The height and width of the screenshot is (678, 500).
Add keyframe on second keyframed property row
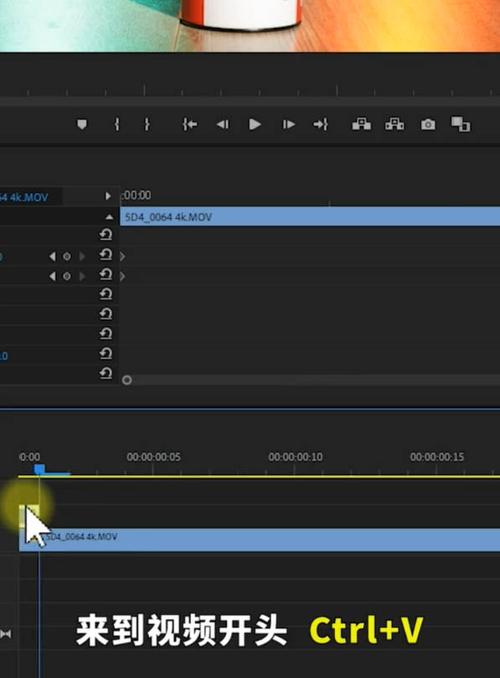(67, 276)
